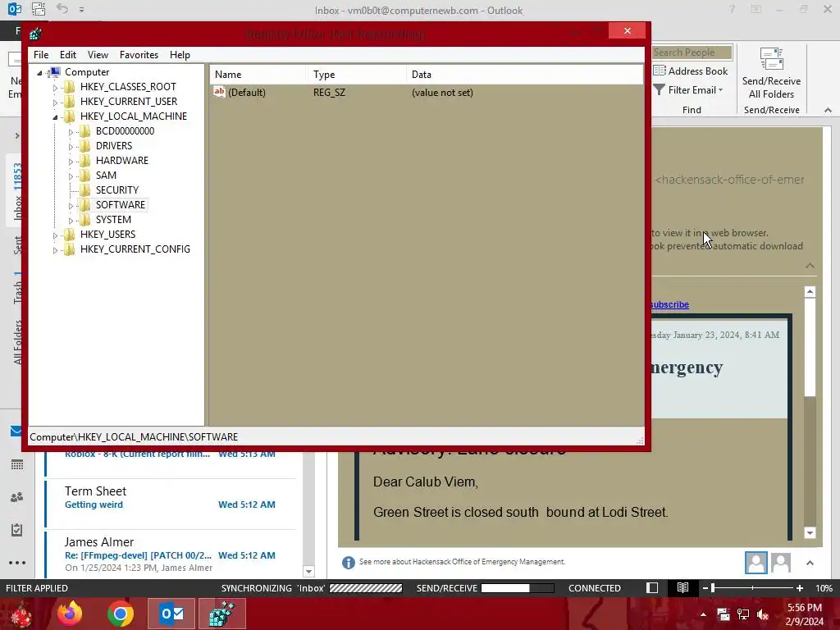Expand the people pane chevron
Viewport: 840px width, 630px height.
click(810, 563)
